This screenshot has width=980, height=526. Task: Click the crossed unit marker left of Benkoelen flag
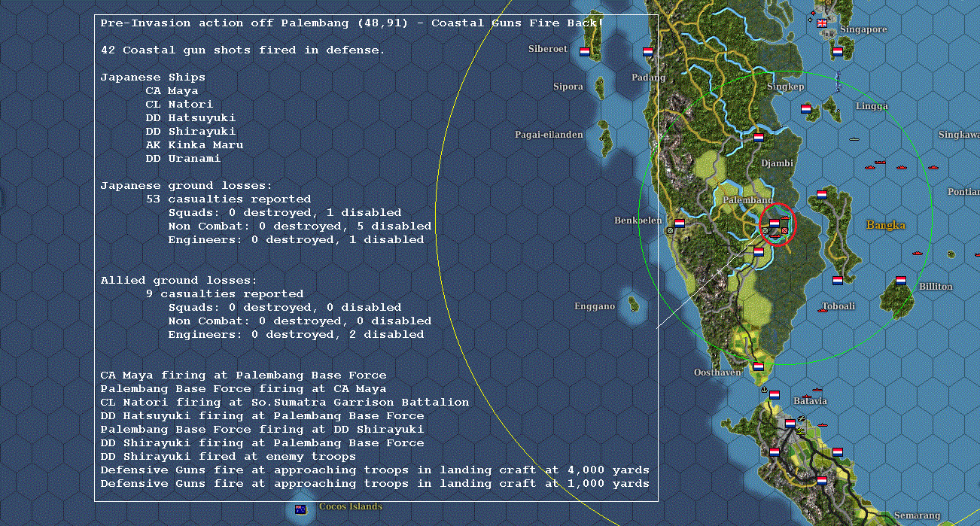click(x=670, y=231)
